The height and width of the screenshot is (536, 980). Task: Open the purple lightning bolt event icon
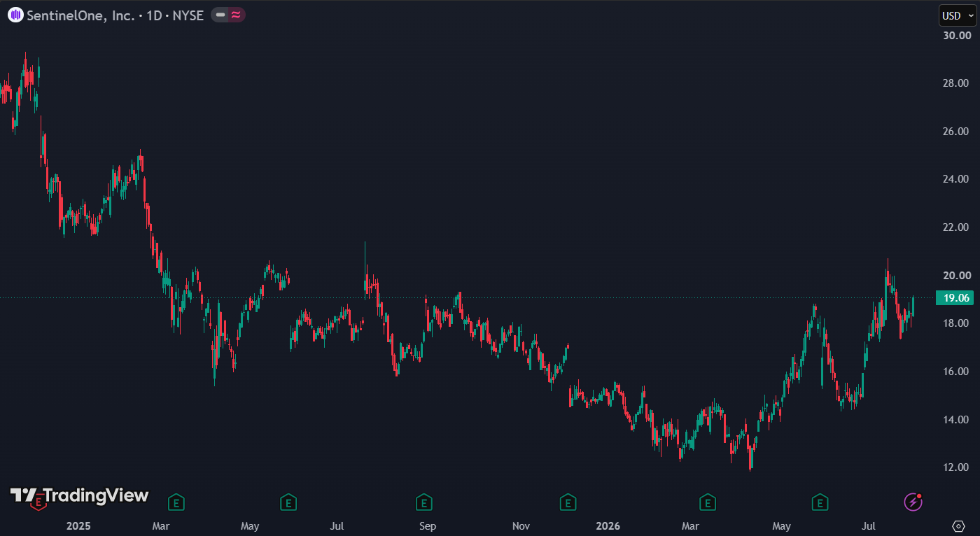point(913,501)
